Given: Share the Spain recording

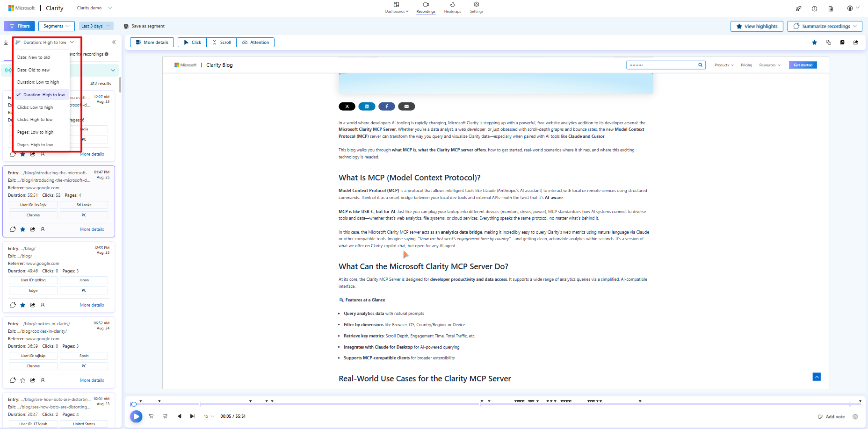Looking at the screenshot, I should (33, 380).
